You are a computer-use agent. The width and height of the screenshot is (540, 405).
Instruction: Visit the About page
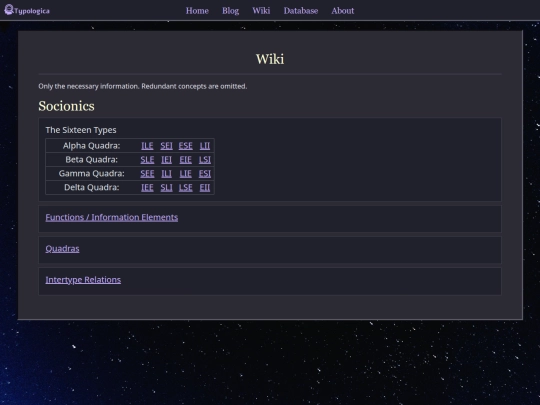click(343, 11)
